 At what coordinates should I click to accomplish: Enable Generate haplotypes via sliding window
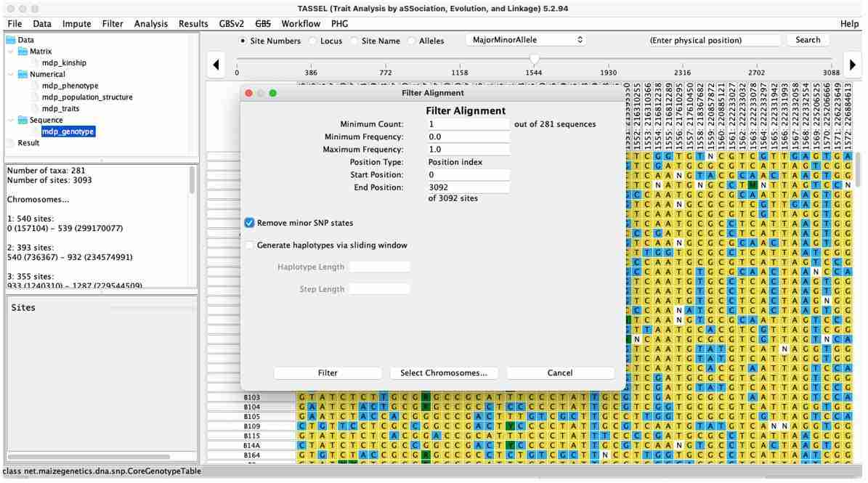250,245
